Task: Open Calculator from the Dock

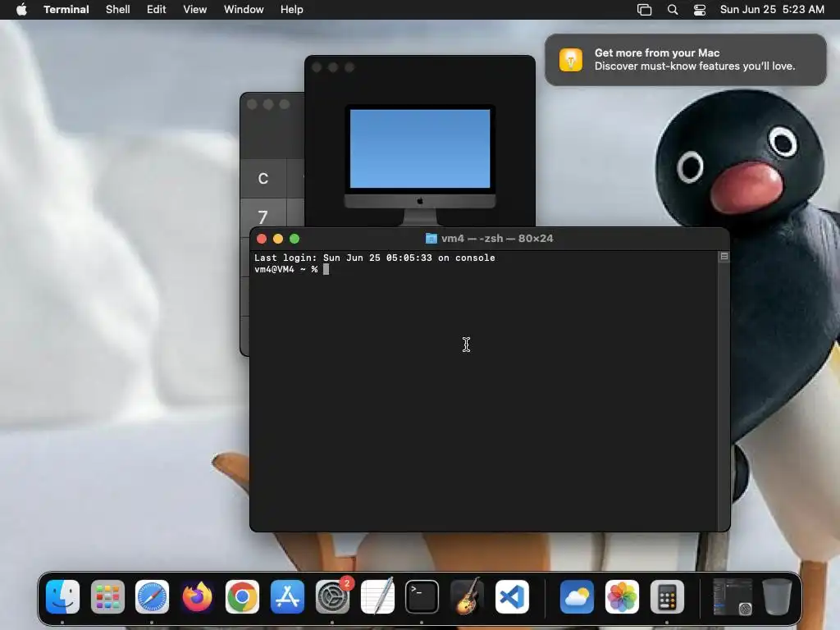Action: click(667, 597)
